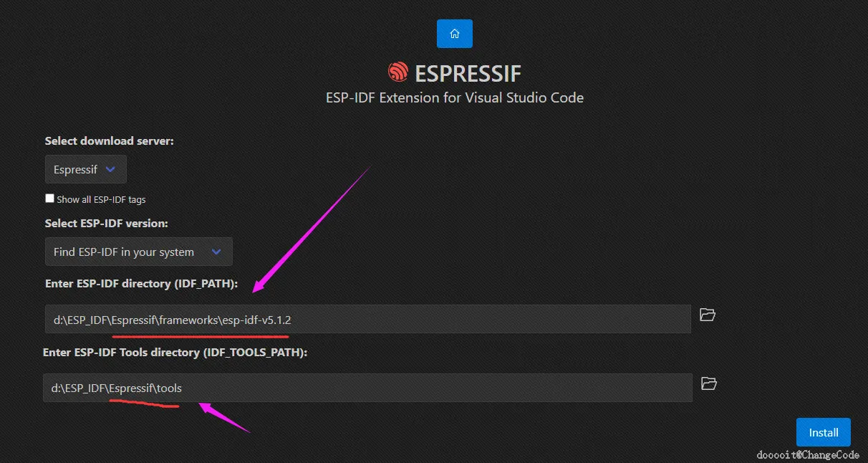Click the Install button
Image resolution: width=868 pixels, height=463 pixels.
[824, 432]
